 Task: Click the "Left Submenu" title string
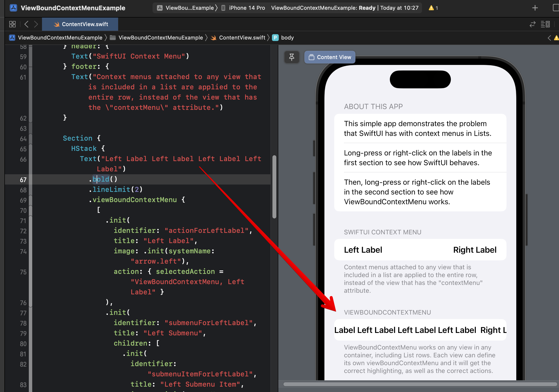173,333
